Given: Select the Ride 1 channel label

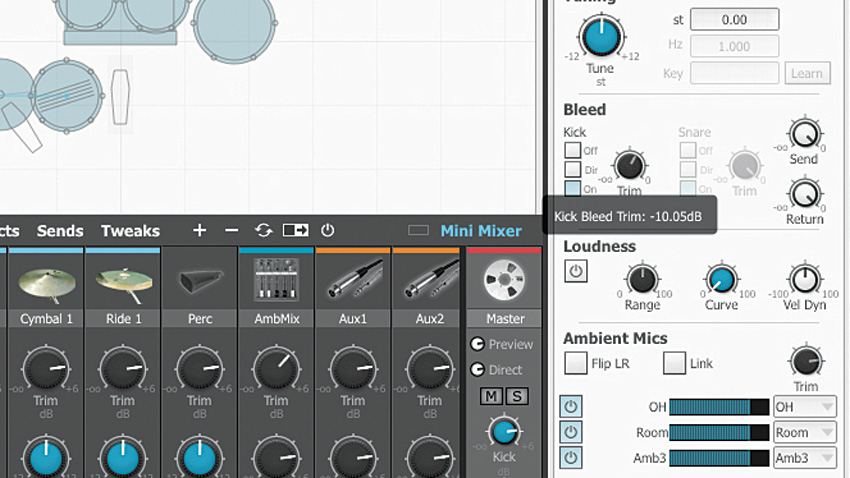Looking at the screenshot, I should pos(124,319).
